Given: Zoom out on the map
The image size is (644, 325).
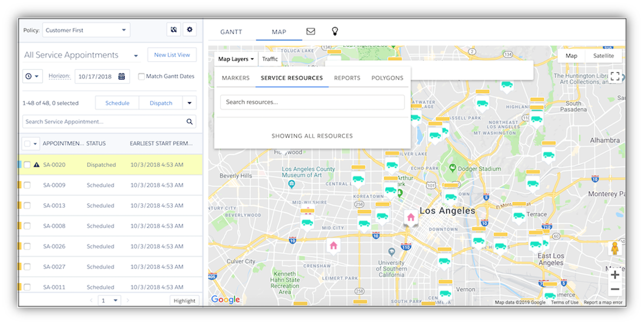Looking at the screenshot, I should [614, 289].
